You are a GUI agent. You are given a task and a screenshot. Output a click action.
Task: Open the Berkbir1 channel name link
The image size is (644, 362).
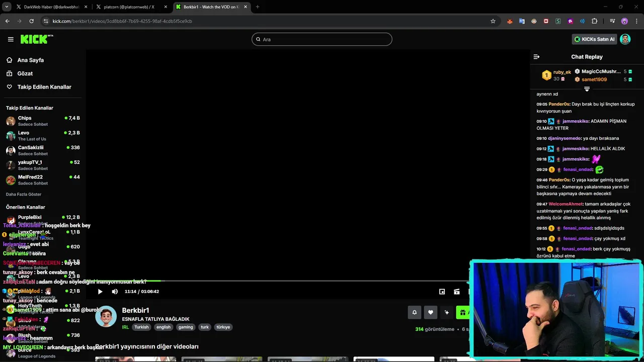click(135, 310)
